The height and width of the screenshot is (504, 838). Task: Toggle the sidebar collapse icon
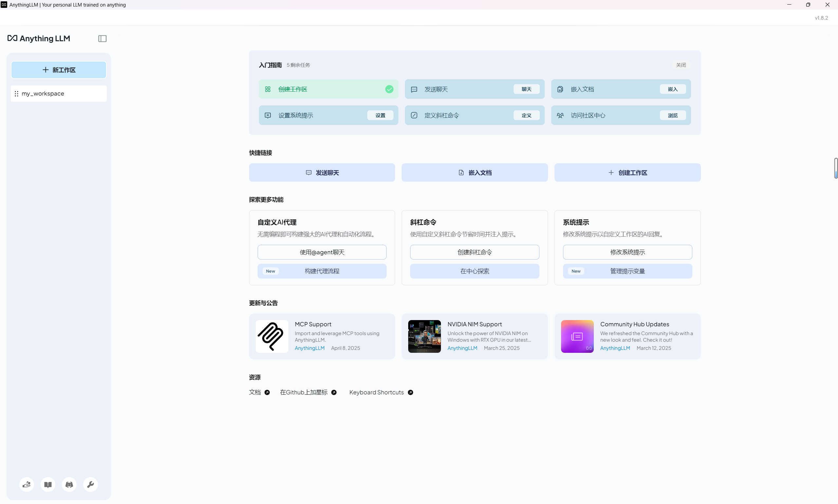[102, 39]
